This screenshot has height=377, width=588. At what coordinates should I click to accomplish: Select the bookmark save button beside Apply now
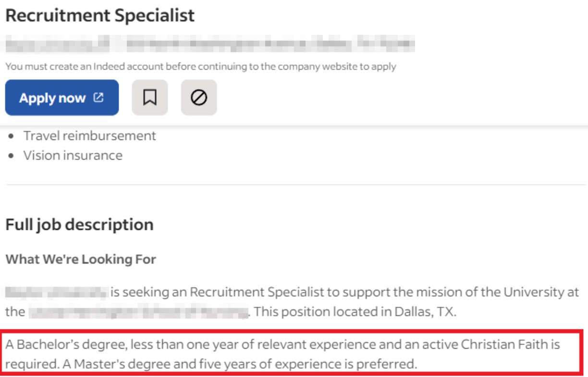pos(150,98)
